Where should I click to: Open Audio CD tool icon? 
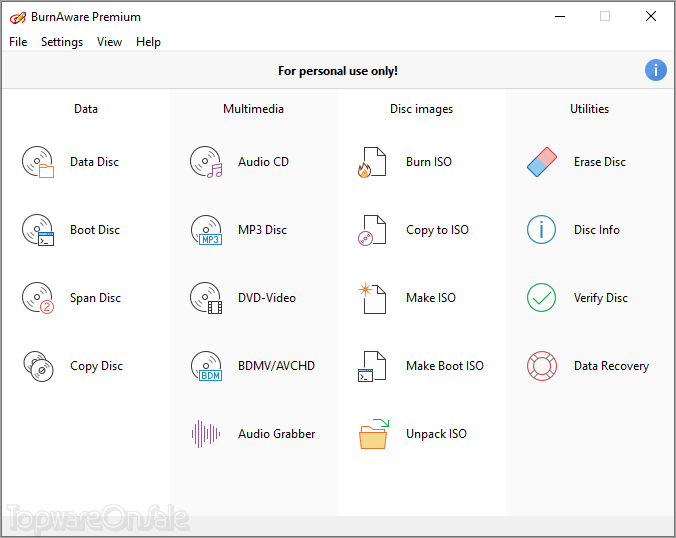[x=206, y=162]
